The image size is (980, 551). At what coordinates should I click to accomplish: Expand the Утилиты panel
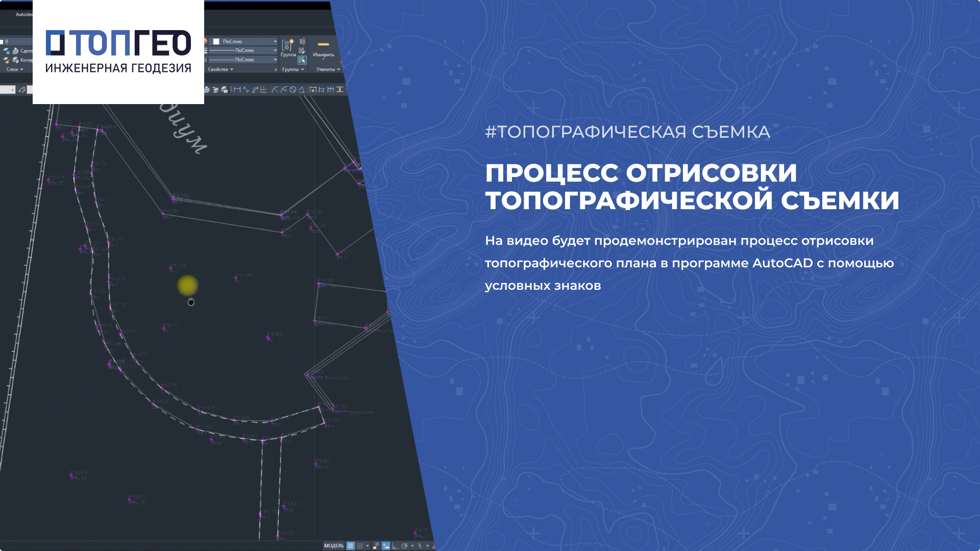point(328,69)
